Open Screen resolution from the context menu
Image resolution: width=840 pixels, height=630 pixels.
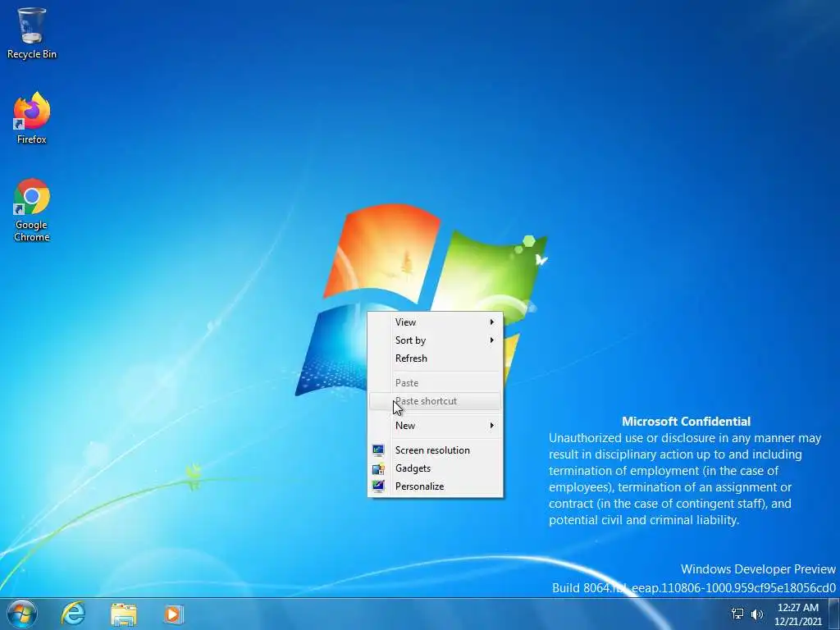(435, 450)
